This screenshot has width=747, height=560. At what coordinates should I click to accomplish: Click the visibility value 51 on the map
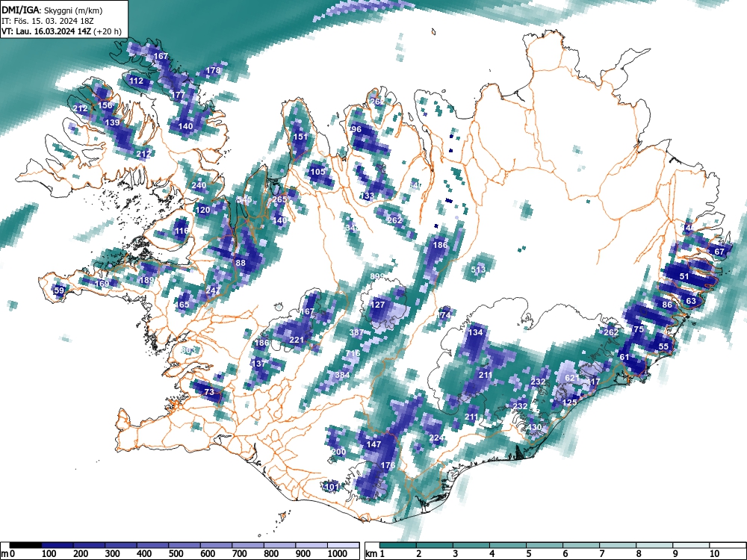(x=684, y=276)
